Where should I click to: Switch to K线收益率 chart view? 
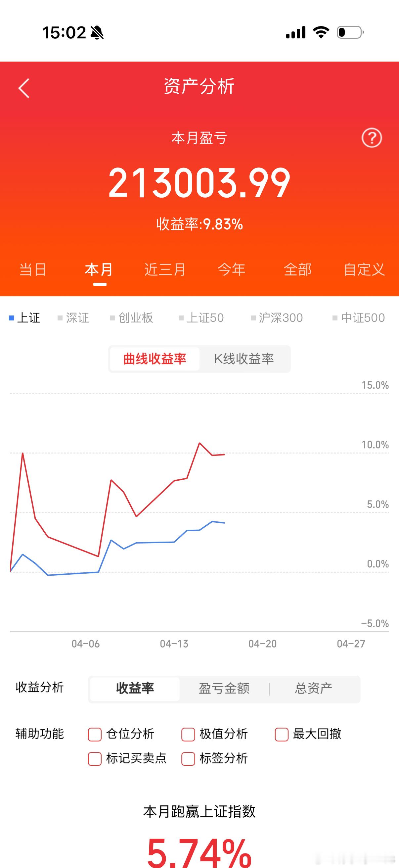click(244, 359)
